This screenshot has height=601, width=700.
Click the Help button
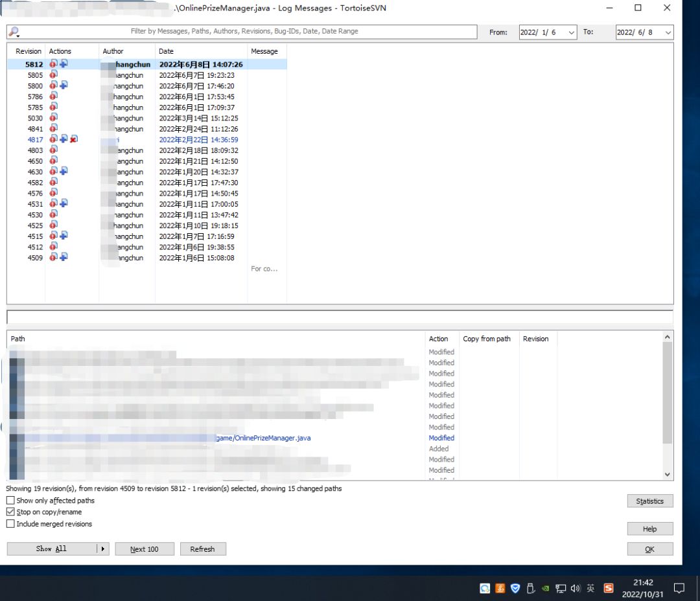pyautogui.click(x=649, y=528)
